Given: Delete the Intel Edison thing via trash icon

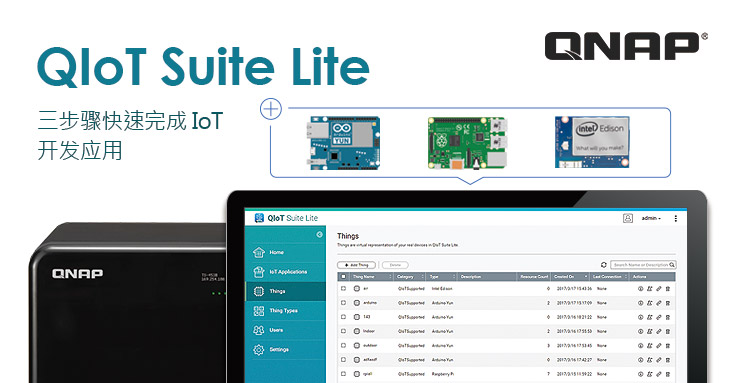Looking at the screenshot, I should coord(668,289).
